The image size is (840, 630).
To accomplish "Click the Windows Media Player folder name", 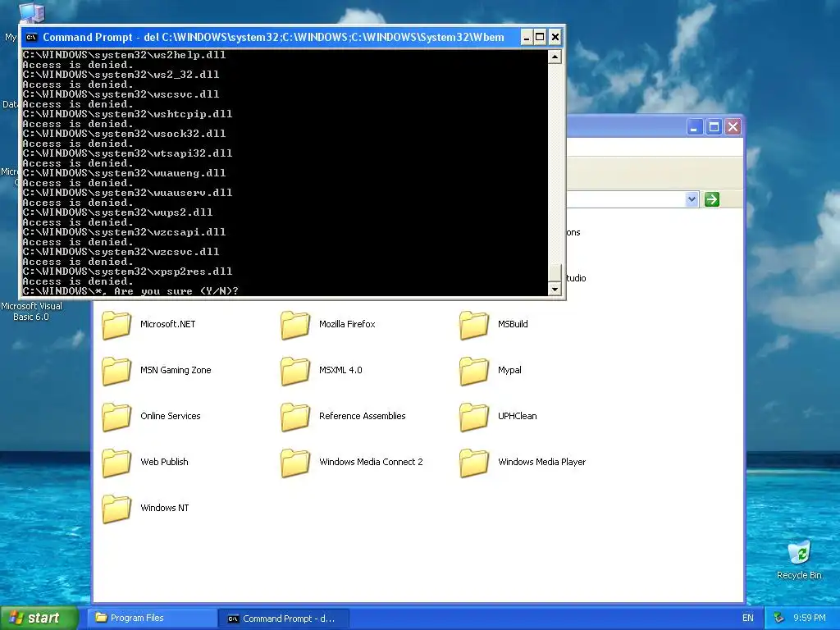I will coord(541,462).
